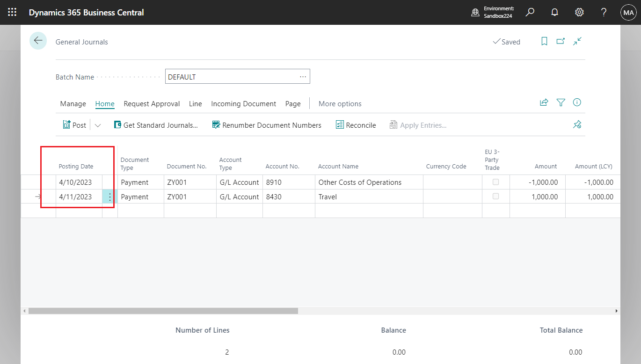Screen dimensions: 641x364
Task: Share this page
Action: point(544,102)
